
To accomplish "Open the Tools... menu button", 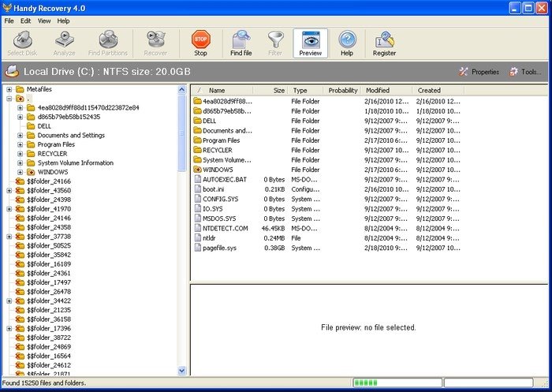I will [x=525, y=72].
